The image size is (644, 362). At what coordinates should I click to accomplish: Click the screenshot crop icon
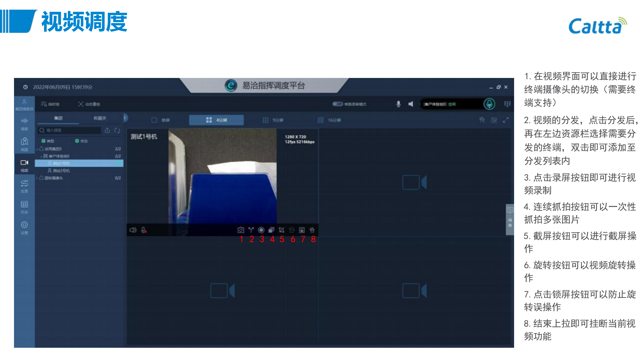pos(282,230)
